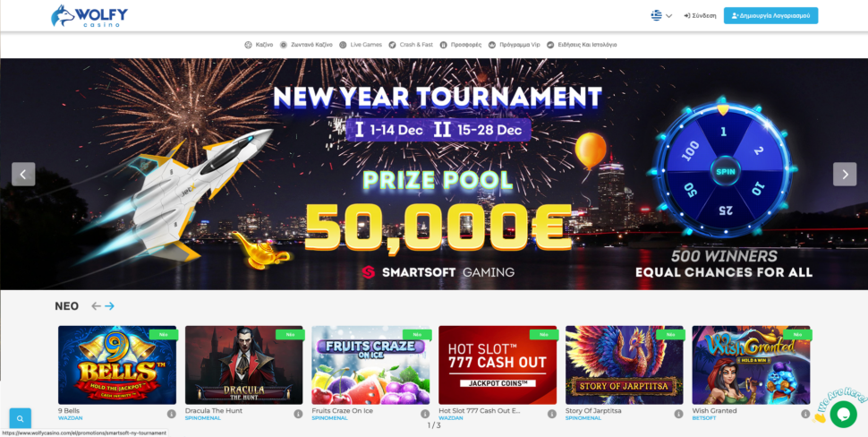Open the green live chat bubble

pyautogui.click(x=843, y=414)
